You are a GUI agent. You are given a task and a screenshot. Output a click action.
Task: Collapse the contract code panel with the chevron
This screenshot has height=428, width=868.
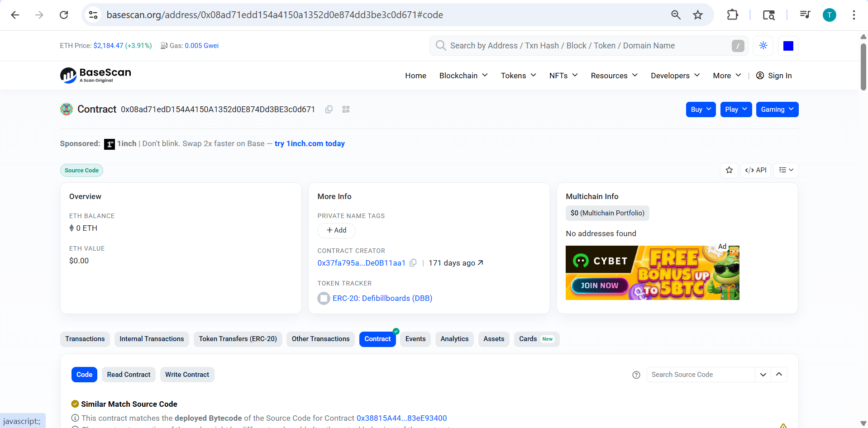click(779, 375)
